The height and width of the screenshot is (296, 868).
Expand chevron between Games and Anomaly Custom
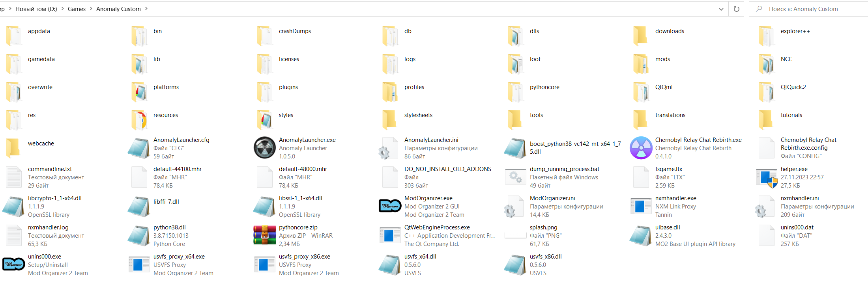click(91, 9)
